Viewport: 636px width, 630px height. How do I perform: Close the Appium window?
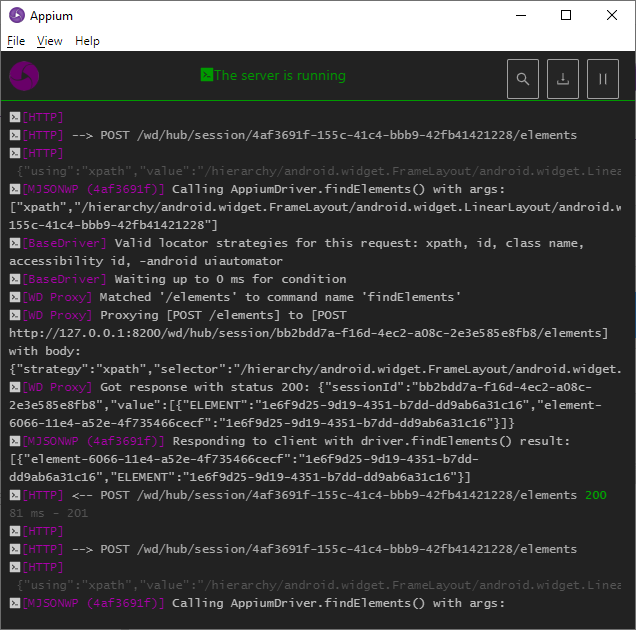pyautogui.click(x=612, y=15)
